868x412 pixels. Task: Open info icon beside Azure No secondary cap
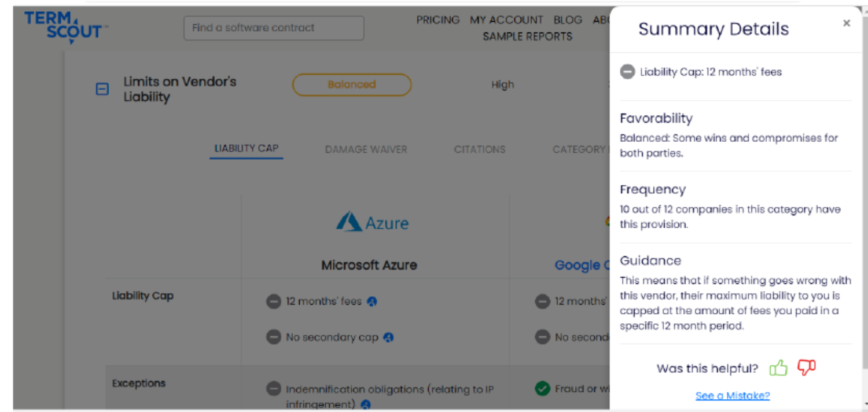point(389,337)
